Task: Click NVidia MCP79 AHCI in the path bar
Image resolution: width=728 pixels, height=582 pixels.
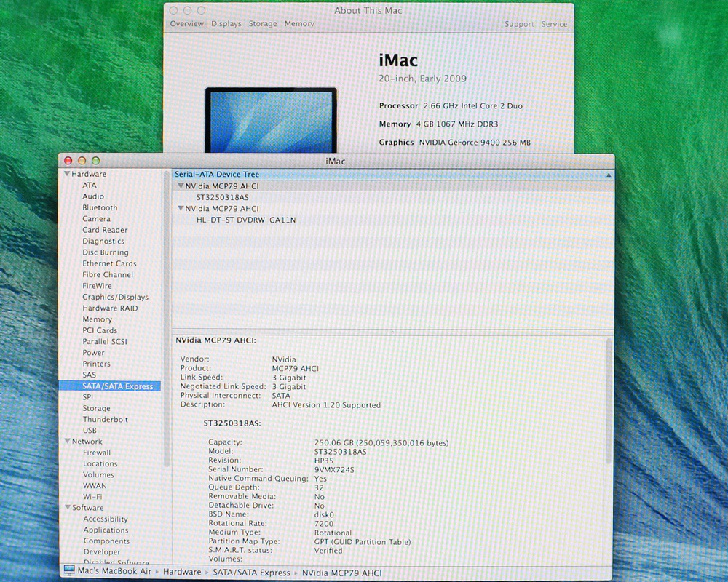Action: coord(341,573)
